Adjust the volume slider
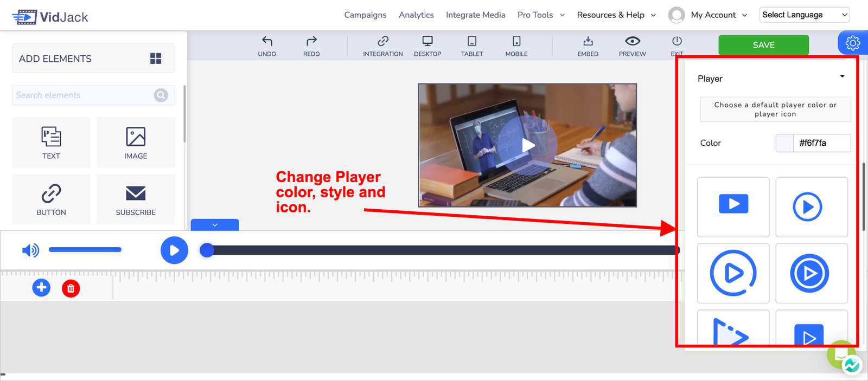Screen dimensions: 868x381 [x=85, y=250]
